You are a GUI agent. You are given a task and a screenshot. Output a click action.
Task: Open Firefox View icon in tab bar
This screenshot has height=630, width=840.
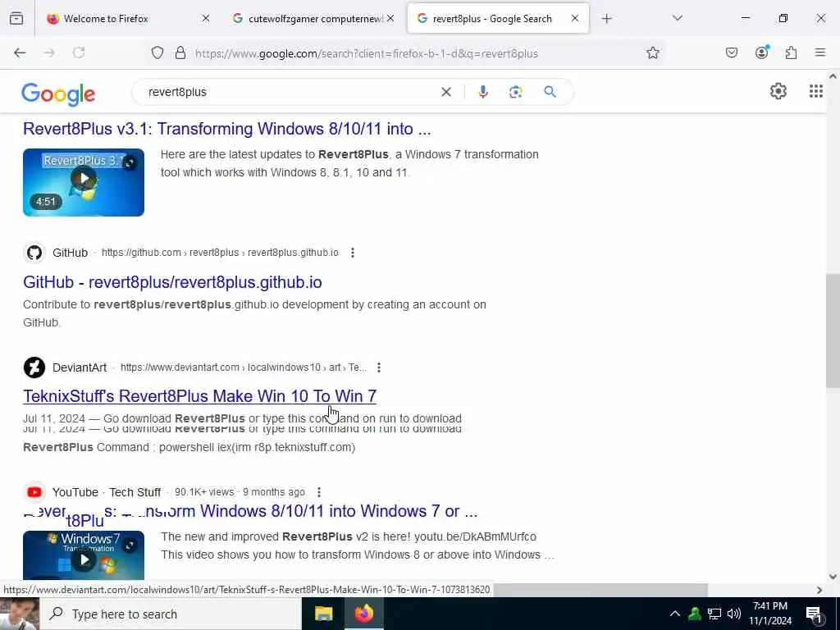coord(16,18)
